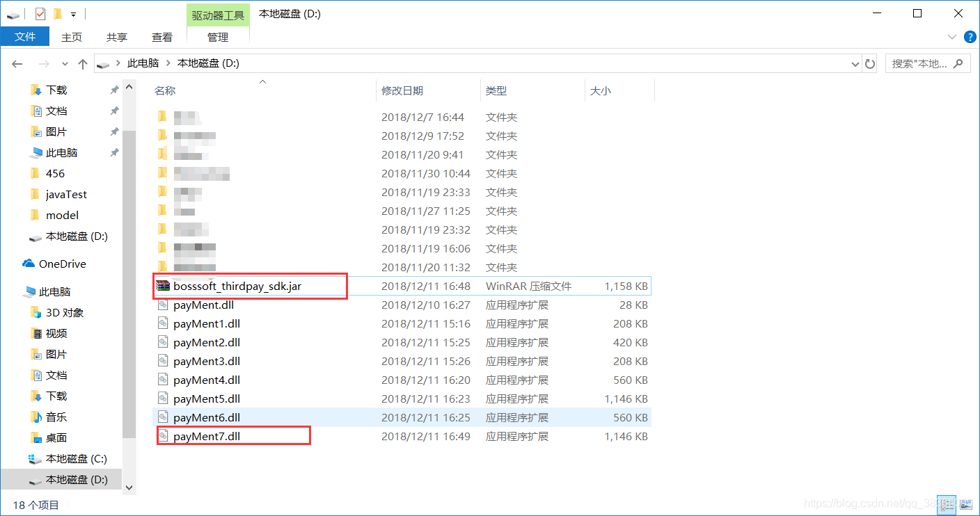The image size is (980, 516).
Task: Open the Help question mark icon
Action: [x=970, y=37]
